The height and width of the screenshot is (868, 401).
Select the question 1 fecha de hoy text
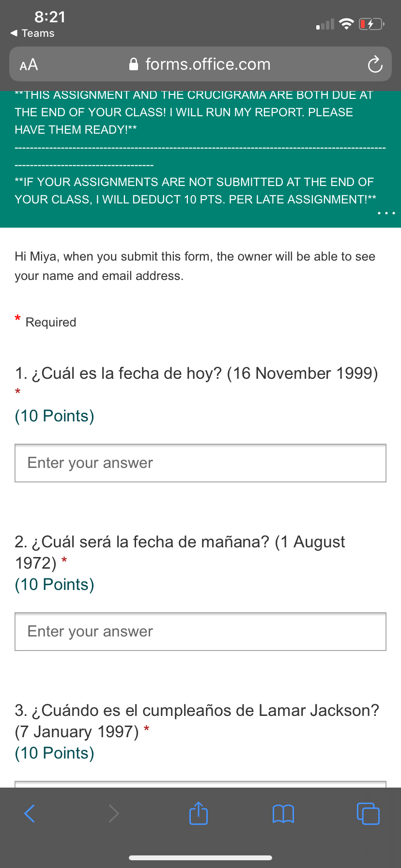(x=196, y=373)
